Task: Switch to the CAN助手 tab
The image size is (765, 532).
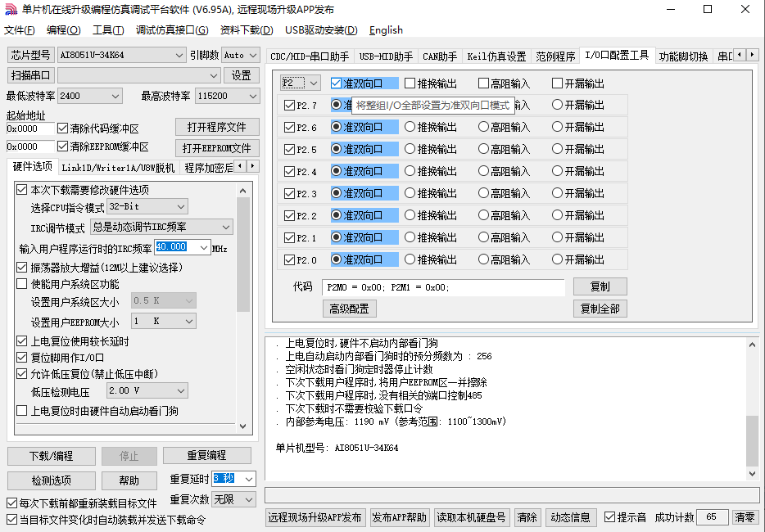Action: (440, 56)
